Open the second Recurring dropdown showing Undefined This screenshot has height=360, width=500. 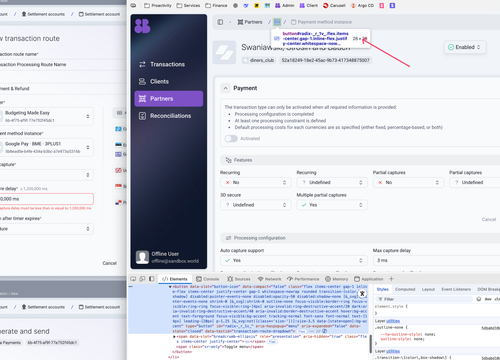tap(332, 182)
